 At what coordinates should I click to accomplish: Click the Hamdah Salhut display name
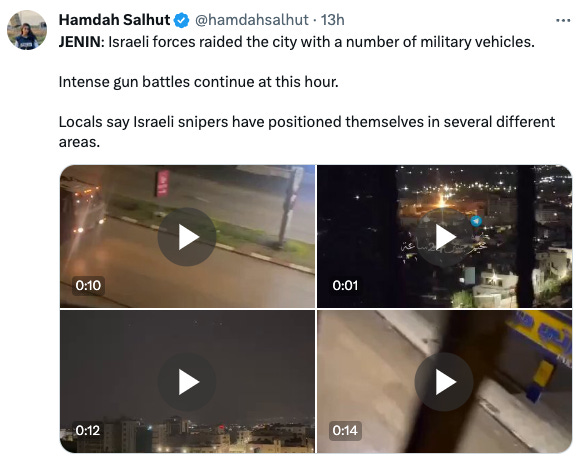[114, 20]
